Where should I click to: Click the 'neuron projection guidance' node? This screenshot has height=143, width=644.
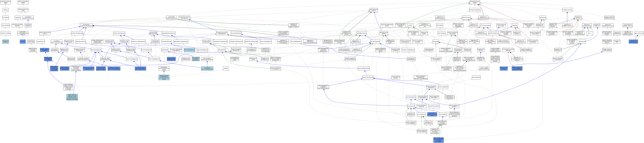pyautogui.click(x=454, y=106)
